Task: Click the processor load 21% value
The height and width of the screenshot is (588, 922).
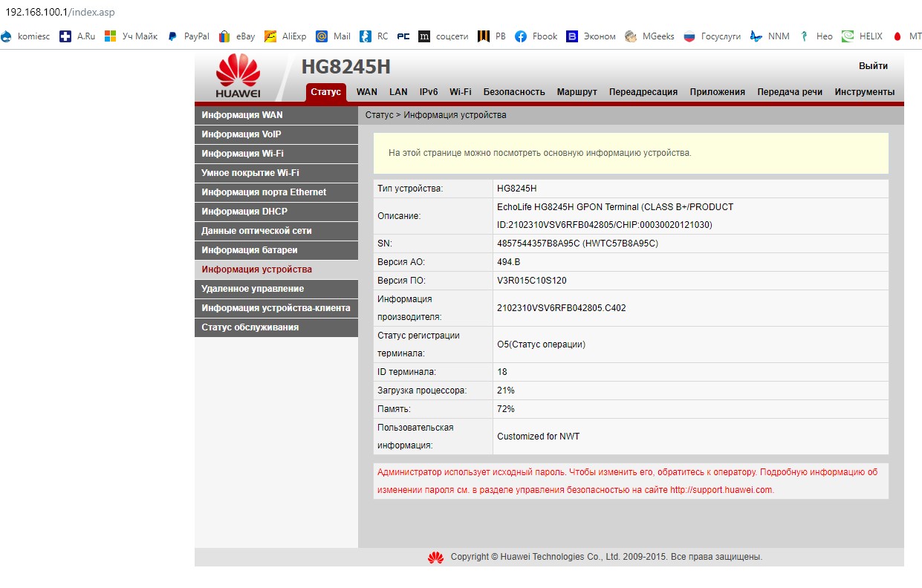Action: (x=506, y=391)
